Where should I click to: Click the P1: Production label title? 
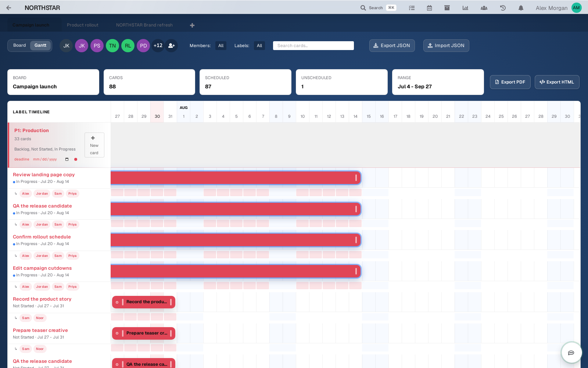tap(32, 131)
